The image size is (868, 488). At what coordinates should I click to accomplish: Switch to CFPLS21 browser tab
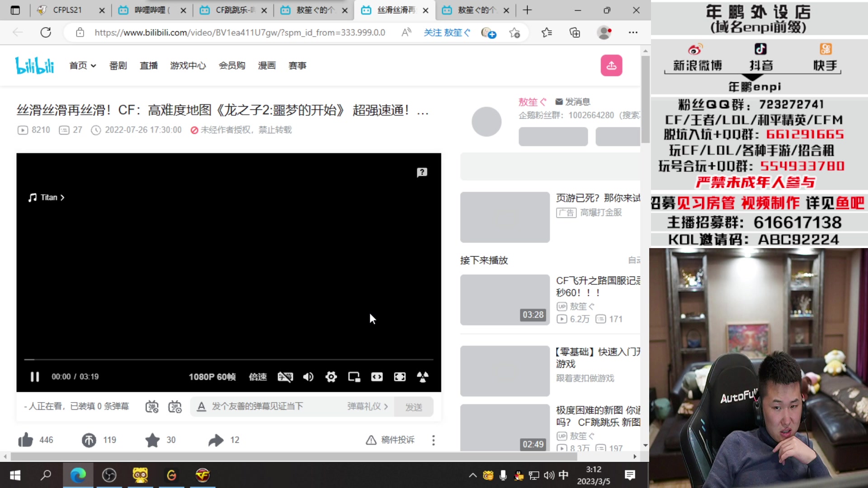tap(67, 10)
